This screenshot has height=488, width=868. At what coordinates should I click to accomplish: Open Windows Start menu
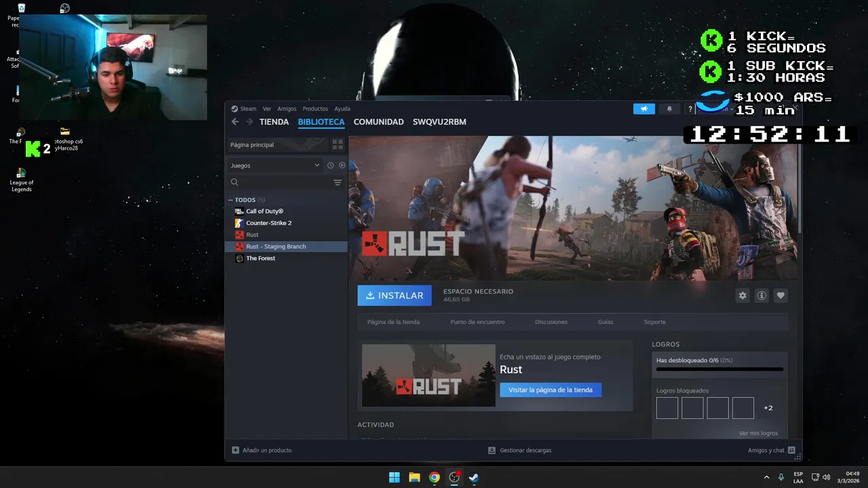[x=394, y=477]
